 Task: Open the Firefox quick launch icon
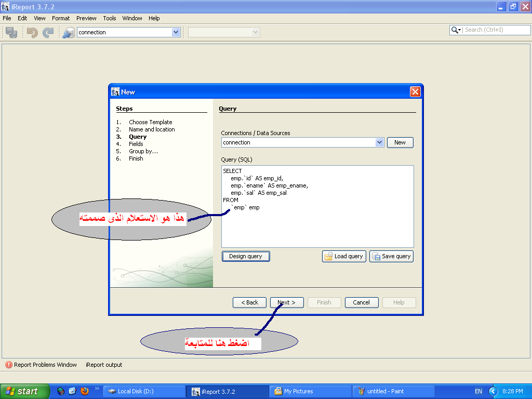tap(85, 391)
